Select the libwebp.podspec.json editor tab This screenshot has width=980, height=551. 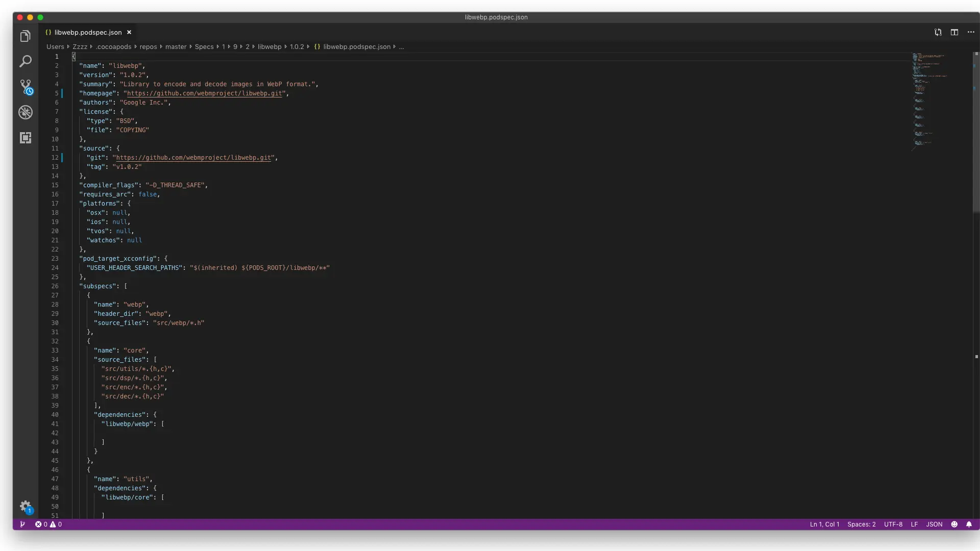[x=88, y=32]
